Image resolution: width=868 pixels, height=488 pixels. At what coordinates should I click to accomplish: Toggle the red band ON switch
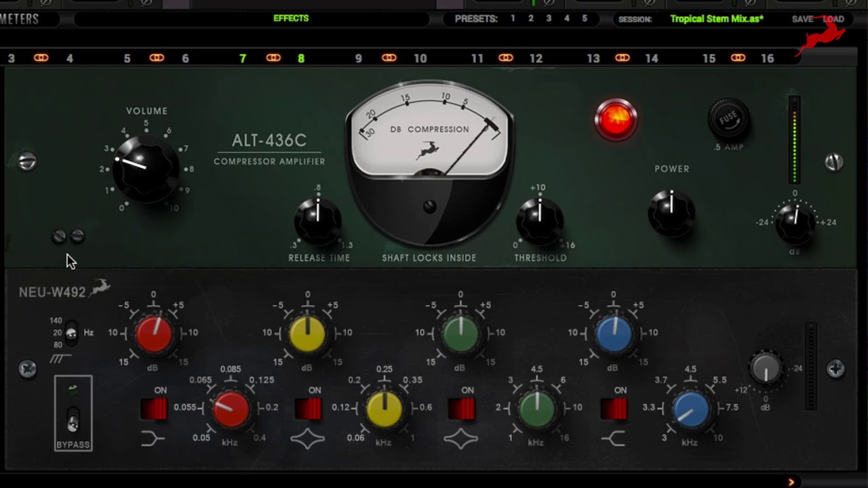pyautogui.click(x=154, y=409)
